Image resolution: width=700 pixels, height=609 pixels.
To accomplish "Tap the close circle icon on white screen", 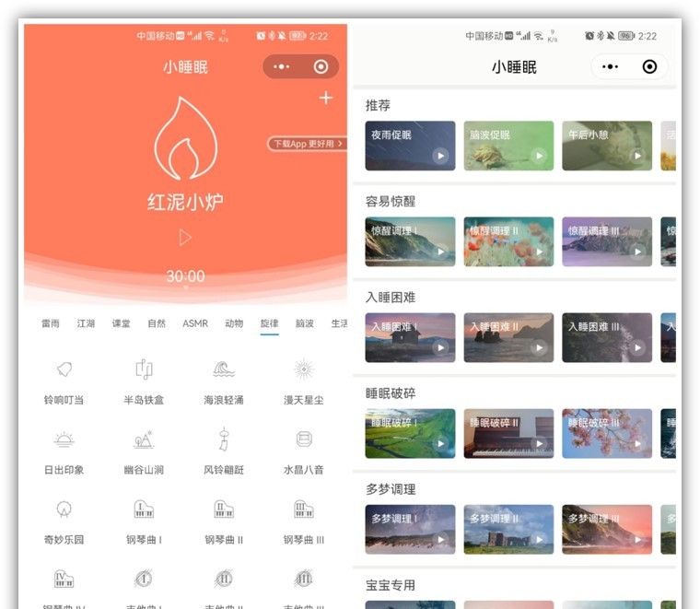I will (649, 67).
